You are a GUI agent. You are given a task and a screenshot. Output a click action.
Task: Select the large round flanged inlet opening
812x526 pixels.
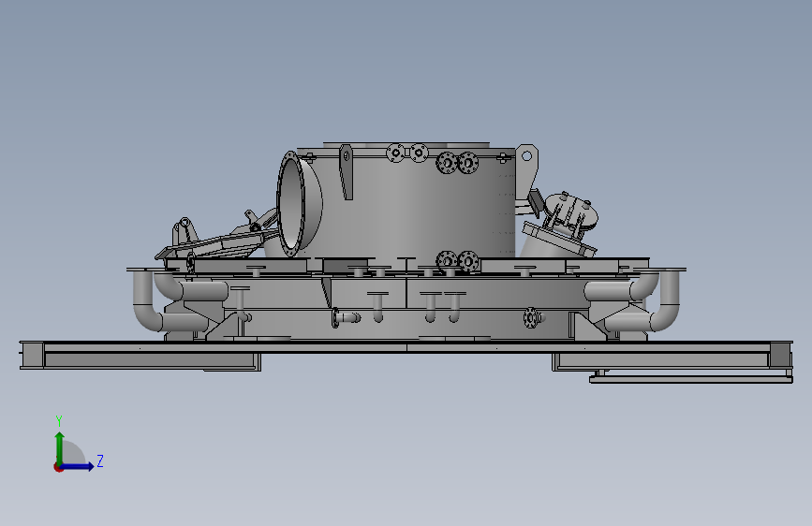click(292, 203)
